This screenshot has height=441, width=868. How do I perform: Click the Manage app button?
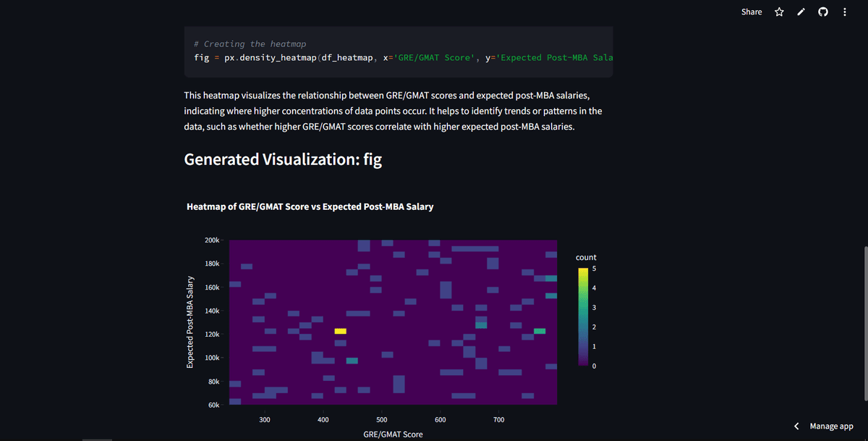[x=831, y=427]
